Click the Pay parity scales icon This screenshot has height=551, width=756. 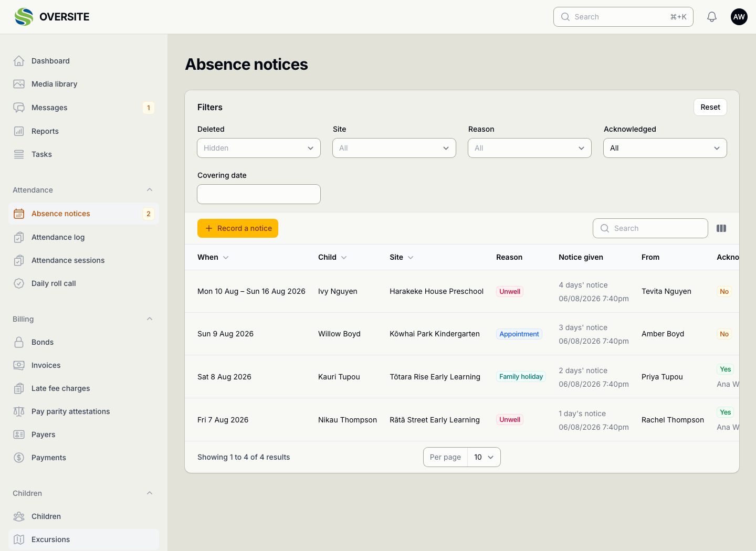(19, 411)
